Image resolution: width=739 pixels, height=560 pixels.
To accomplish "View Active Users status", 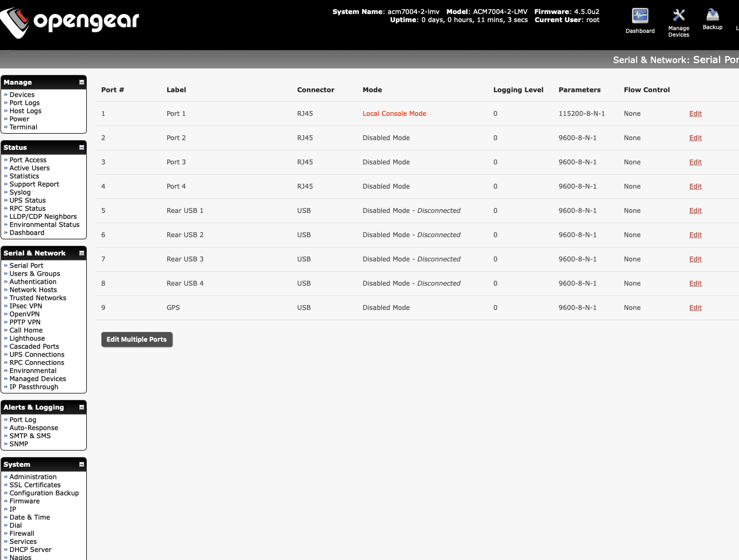I will (x=29, y=168).
